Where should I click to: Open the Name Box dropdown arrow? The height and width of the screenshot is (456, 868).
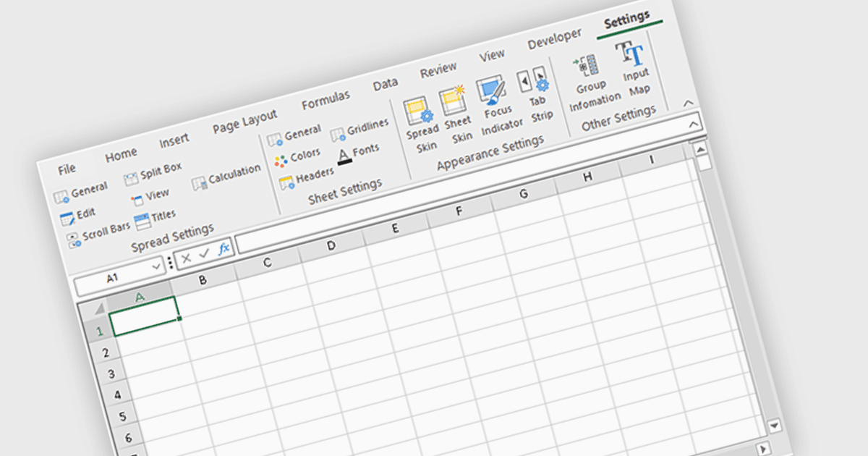click(157, 266)
